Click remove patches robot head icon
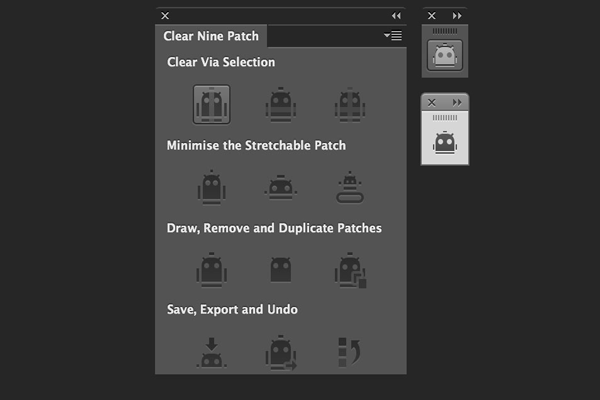 coord(281,270)
